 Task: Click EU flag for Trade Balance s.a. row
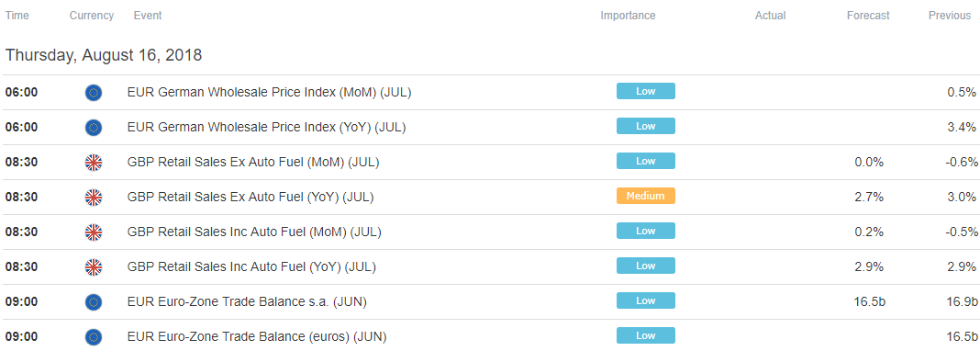(93, 302)
